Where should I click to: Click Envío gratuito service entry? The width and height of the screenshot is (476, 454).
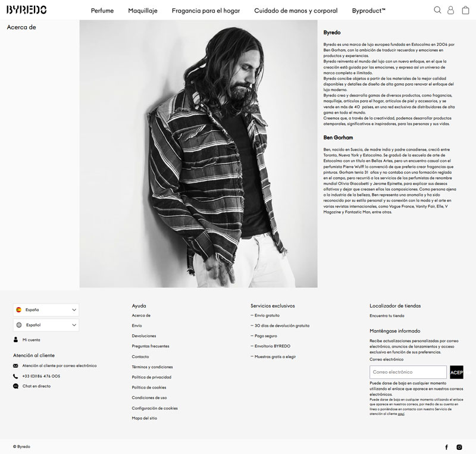coord(265,315)
